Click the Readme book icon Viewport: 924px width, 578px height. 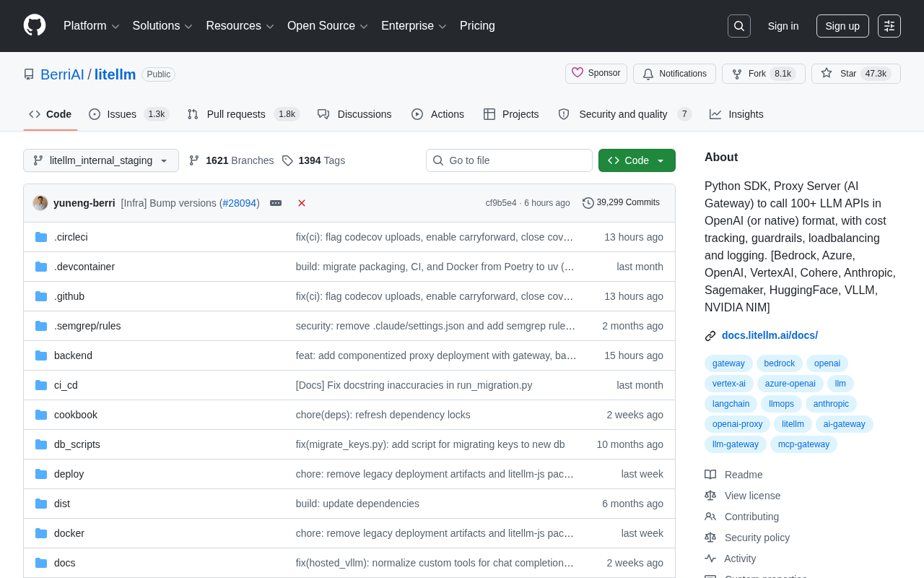click(x=710, y=475)
